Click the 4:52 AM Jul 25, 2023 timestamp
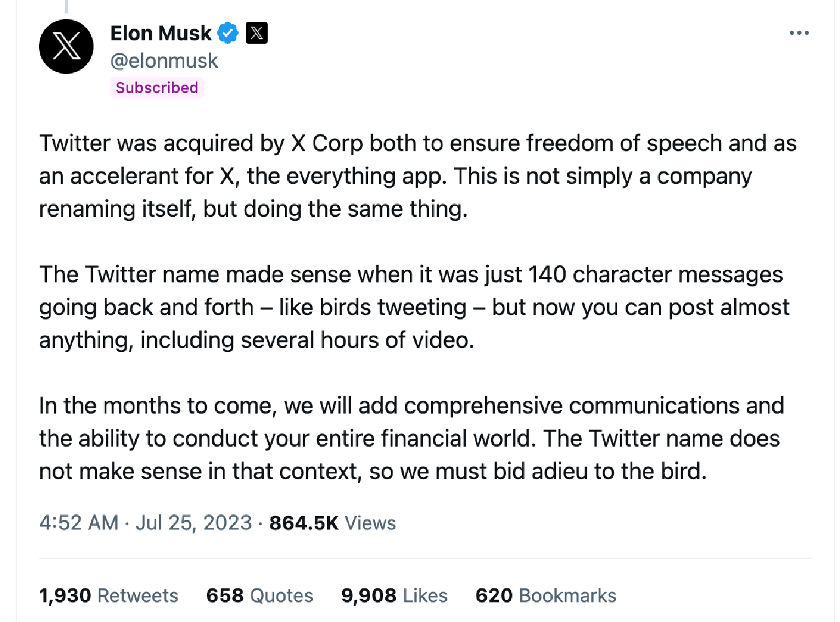 (x=146, y=523)
